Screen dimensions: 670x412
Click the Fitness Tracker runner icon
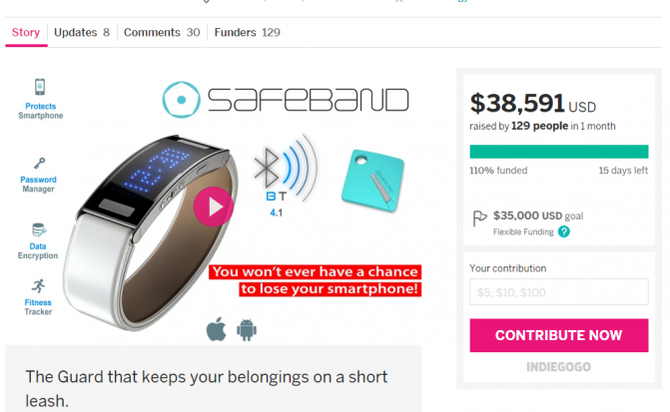[x=38, y=286]
